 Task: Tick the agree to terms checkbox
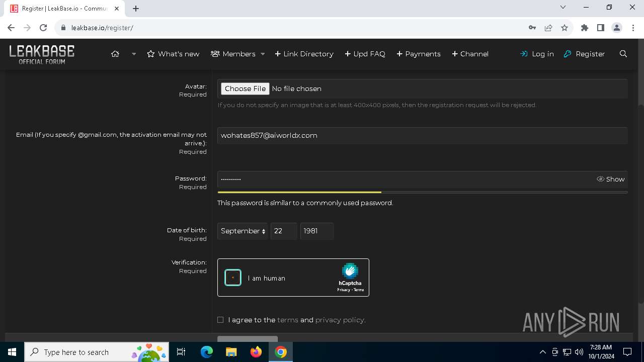pos(220,320)
